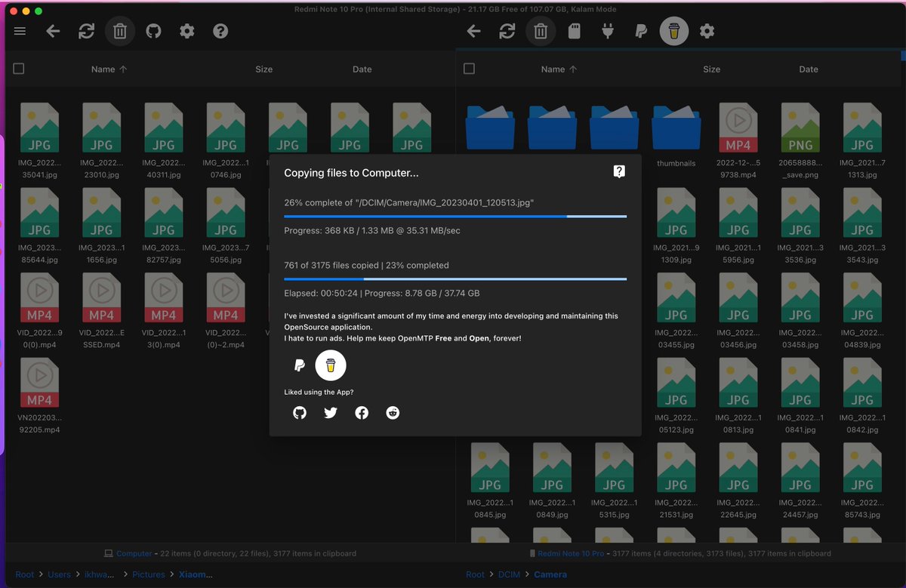This screenshot has height=588, width=906.
Task: Select IMG_2022...21531.jpg file
Action: 676,481
